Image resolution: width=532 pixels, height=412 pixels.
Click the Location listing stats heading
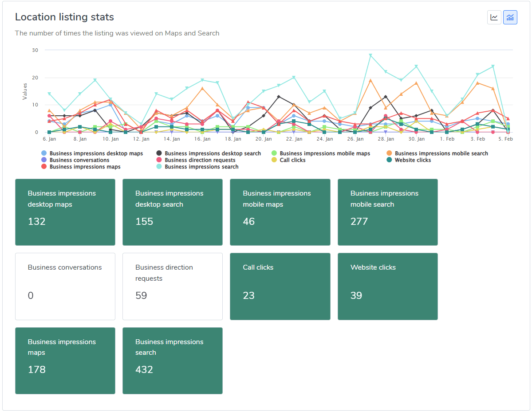64,17
